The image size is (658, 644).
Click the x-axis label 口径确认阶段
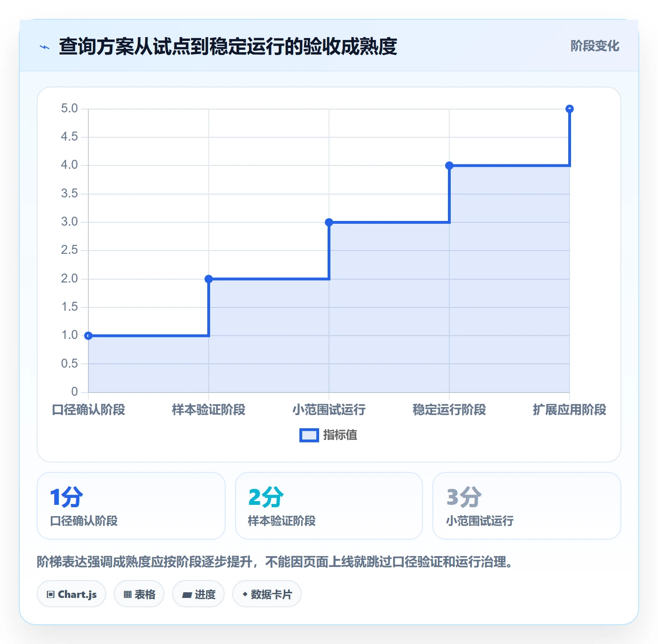point(88,410)
